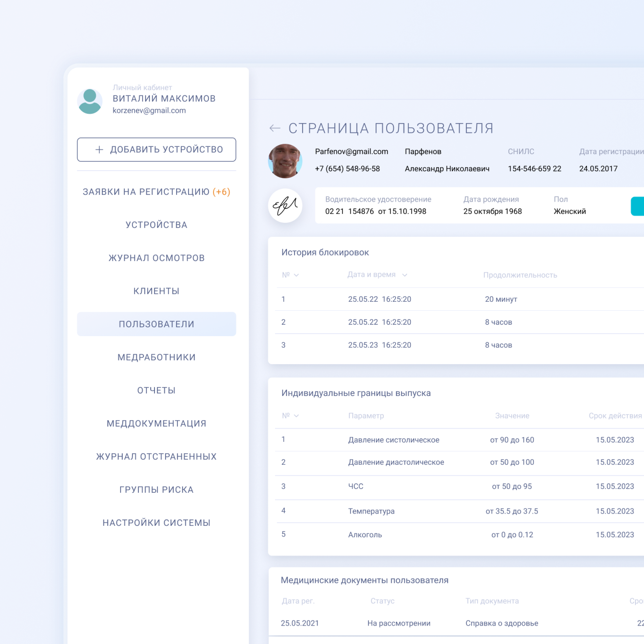Open Заявки на регистрацию menu item
644x644 pixels.
coord(156,192)
